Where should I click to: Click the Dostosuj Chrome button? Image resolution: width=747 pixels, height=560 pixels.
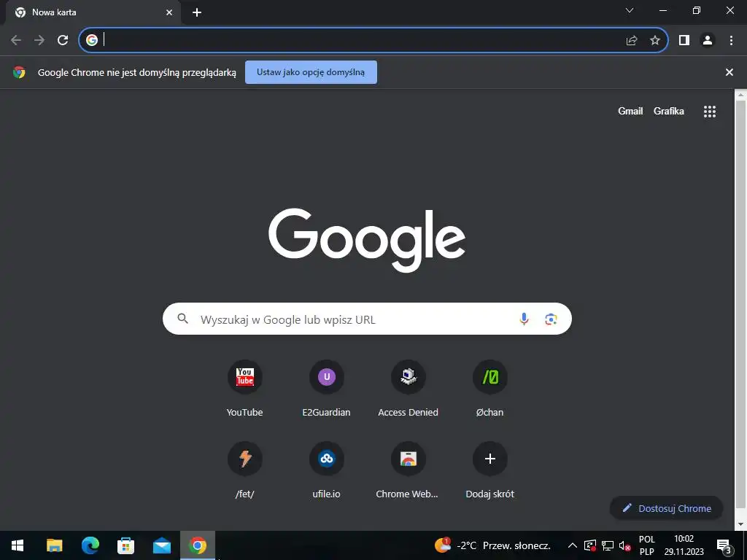(667, 508)
